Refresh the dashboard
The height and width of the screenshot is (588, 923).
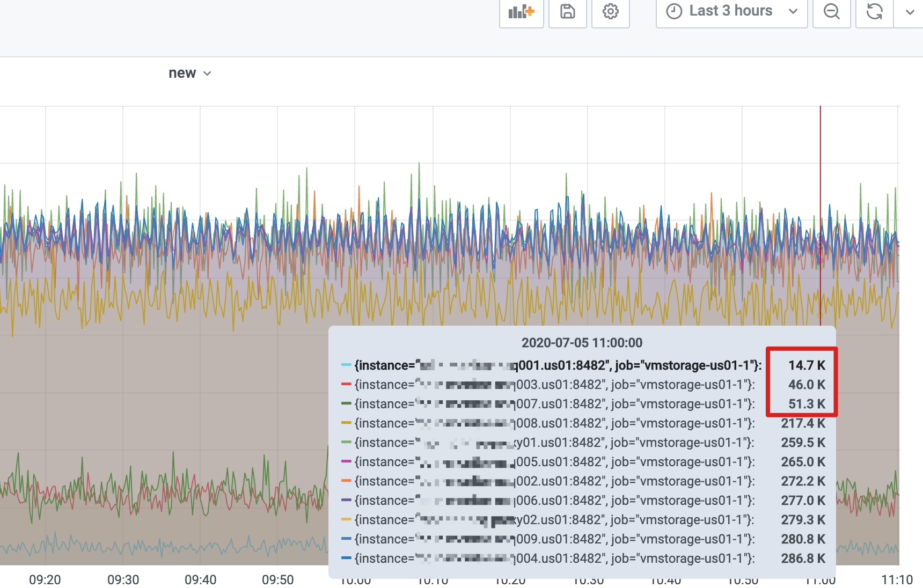(x=874, y=11)
